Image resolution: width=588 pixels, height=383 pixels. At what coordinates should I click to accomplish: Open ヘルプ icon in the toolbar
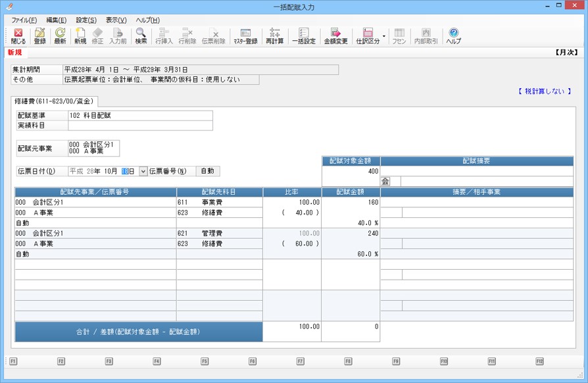[453, 36]
